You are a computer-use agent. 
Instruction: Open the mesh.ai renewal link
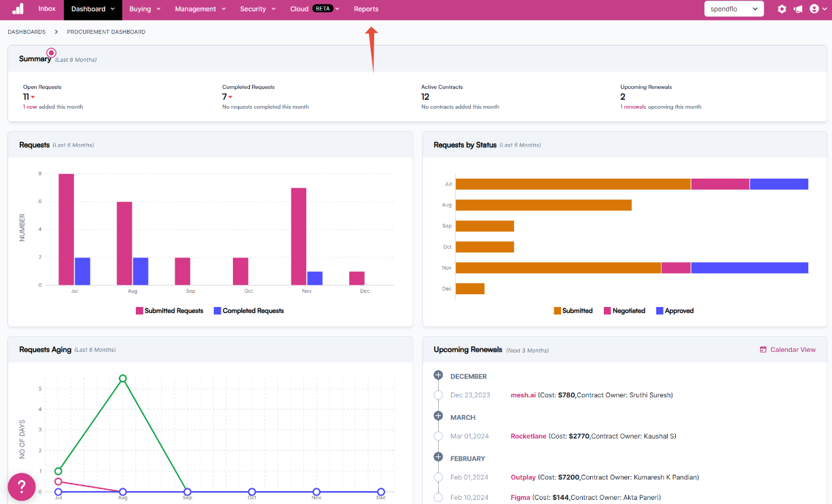tap(523, 395)
